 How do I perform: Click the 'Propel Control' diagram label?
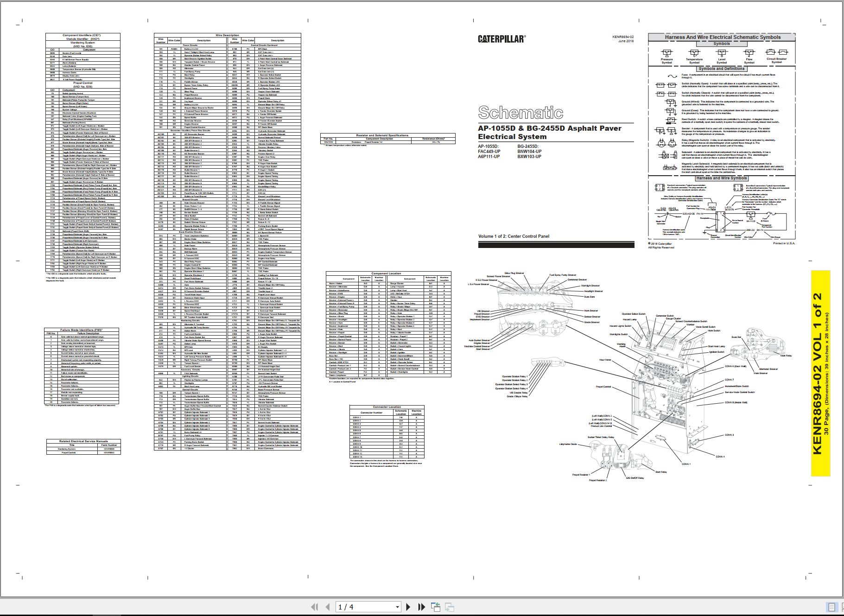point(603,387)
